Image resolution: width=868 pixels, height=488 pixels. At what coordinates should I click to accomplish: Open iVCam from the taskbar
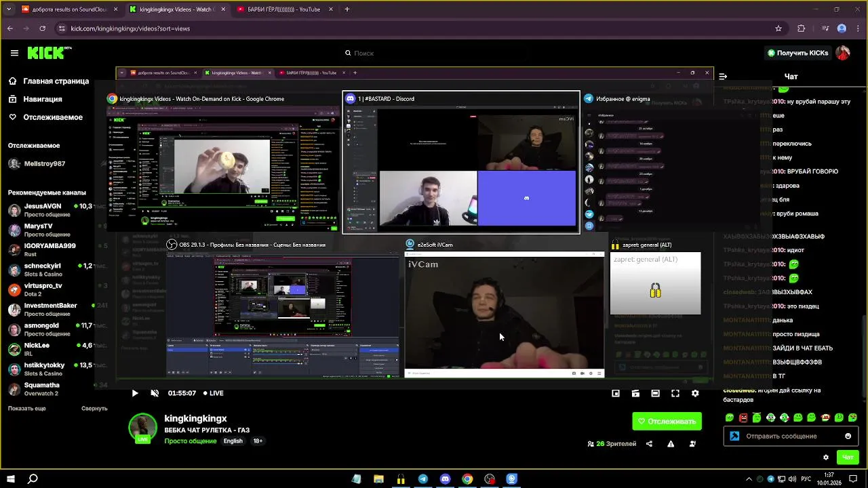(x=512, y=479)
